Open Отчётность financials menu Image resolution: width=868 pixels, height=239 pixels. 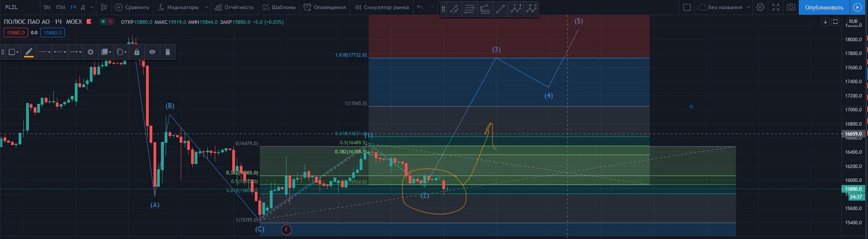point(234,7)
